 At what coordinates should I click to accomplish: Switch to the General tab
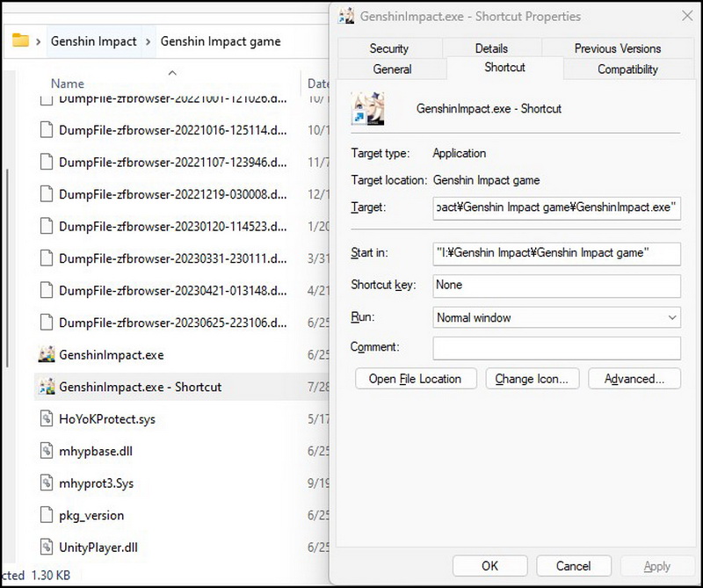click(392, 69)
